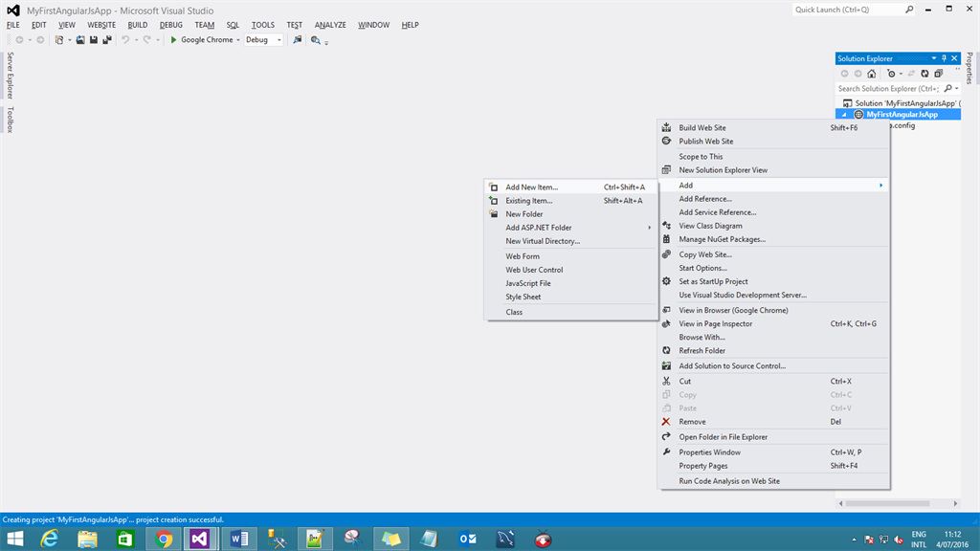Screen dimensions: 980x551
Task: Select JavaScript File in Add submenu
Action: click(571, 283)
